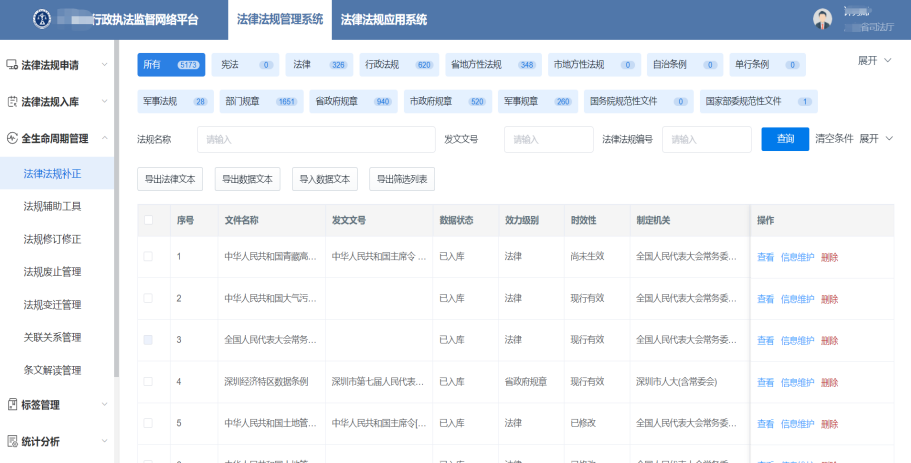Click 信息维护 link for row 2
This screenshot has height=463, width=911.
(797, 299)
